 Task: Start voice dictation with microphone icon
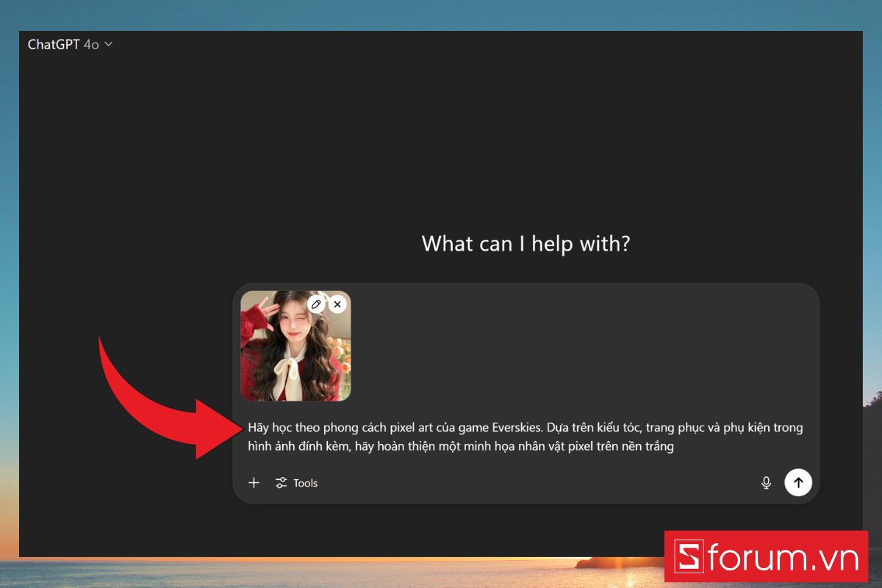click(x=766, y=483)
